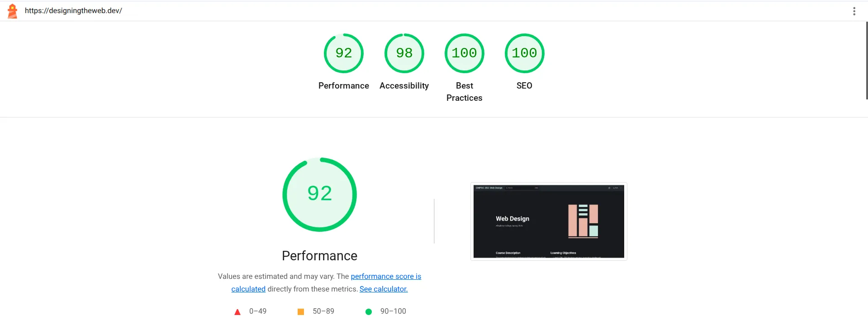Open the designingtheweb.dev URL link

[x=73, y=11]
